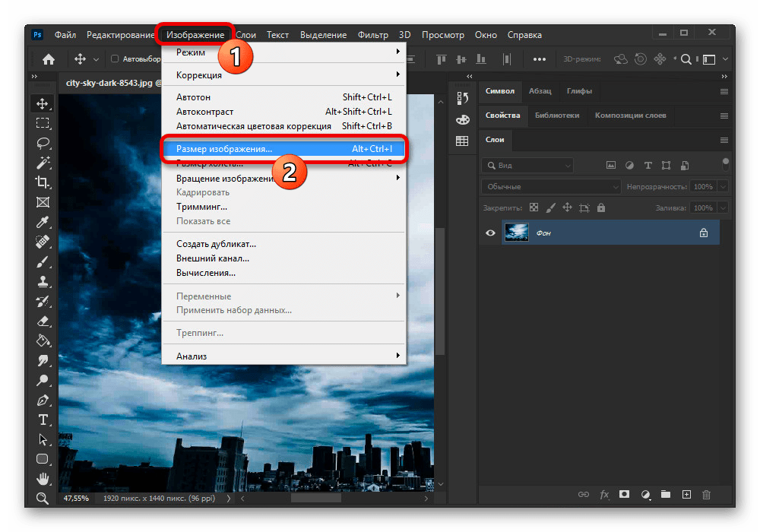
Task: Select the Crop tool in the toolbar
Action: 43,182
